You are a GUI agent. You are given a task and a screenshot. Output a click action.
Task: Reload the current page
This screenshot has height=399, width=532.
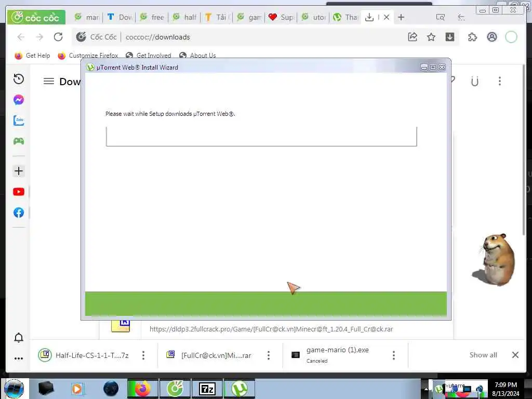(x=58, y=37)
